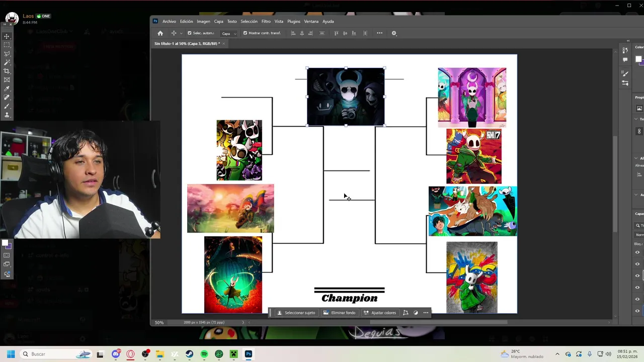
Task: Click the Ajustar colores button
Action: click(380, 313)
